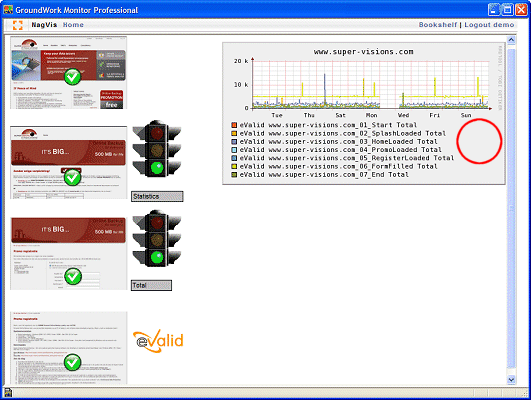The image size is (531, 400).
Task: Click the 02_SplashLoaded Total legend swatch
Action: (234, 133)
